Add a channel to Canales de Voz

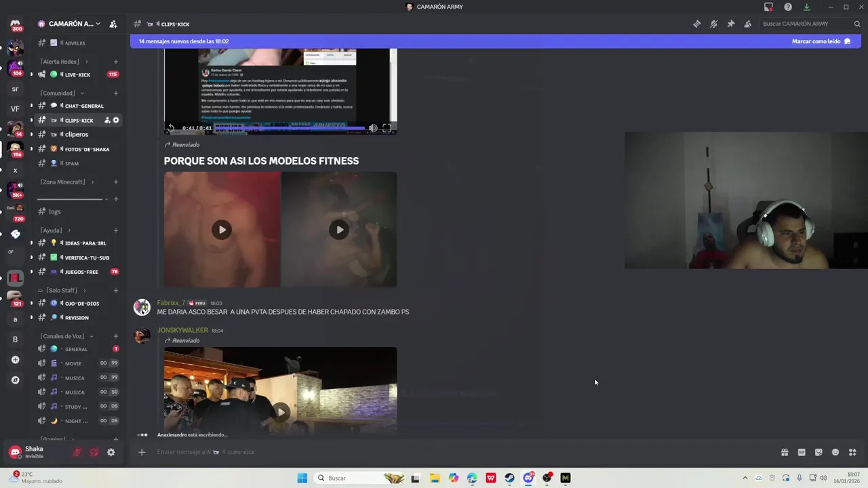point(116,336)
